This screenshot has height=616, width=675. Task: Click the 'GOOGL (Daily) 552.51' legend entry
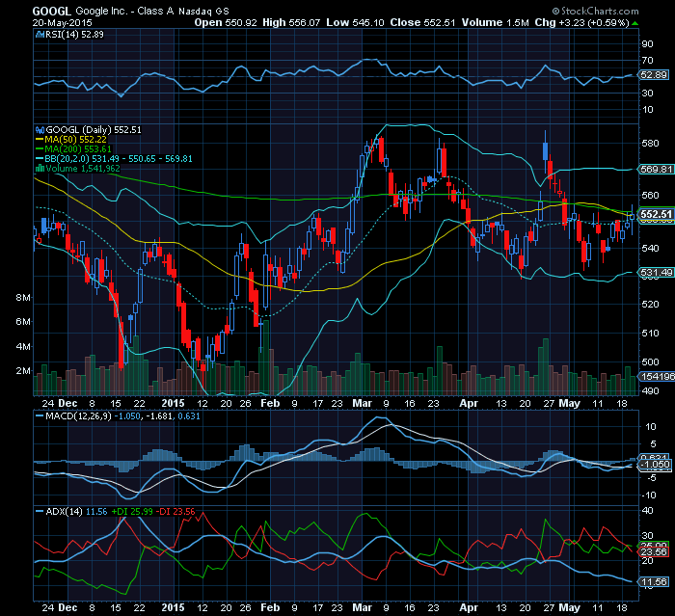pos(94,130)
